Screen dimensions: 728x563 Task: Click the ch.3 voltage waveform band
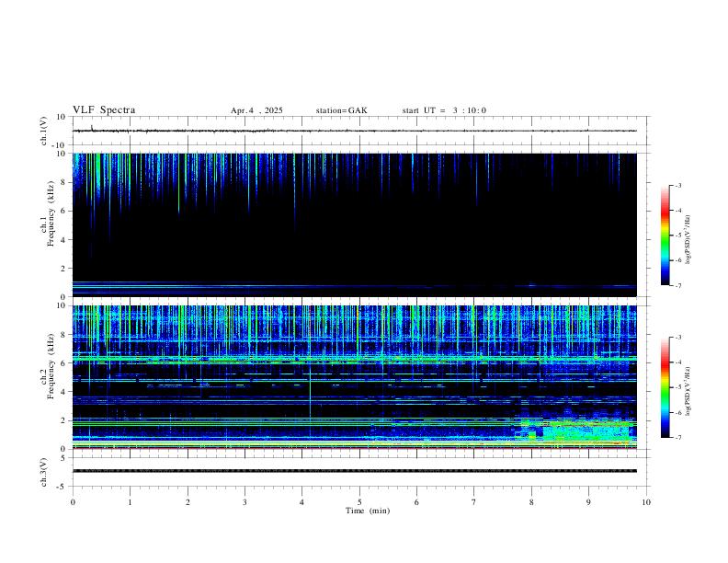click(354, 471)
